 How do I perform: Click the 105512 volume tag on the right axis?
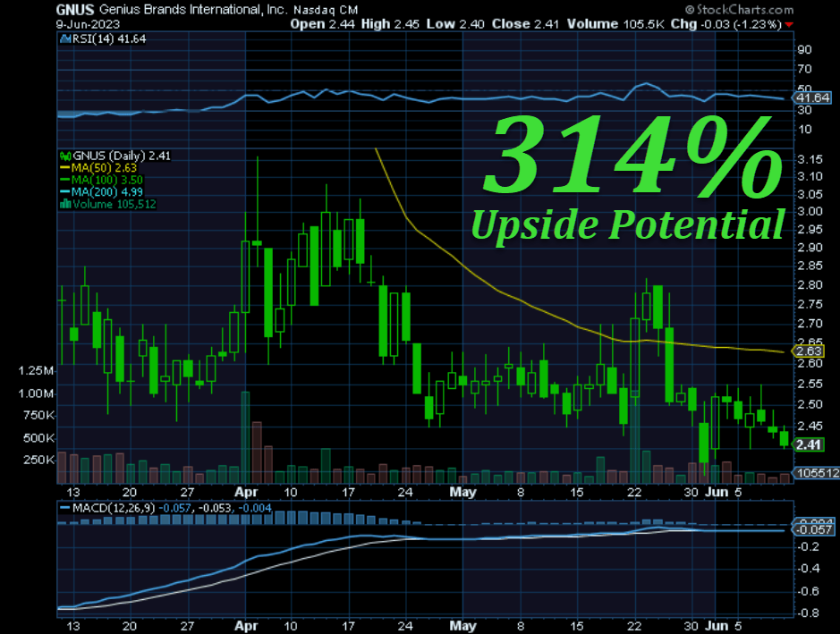[x=817, y=473]
